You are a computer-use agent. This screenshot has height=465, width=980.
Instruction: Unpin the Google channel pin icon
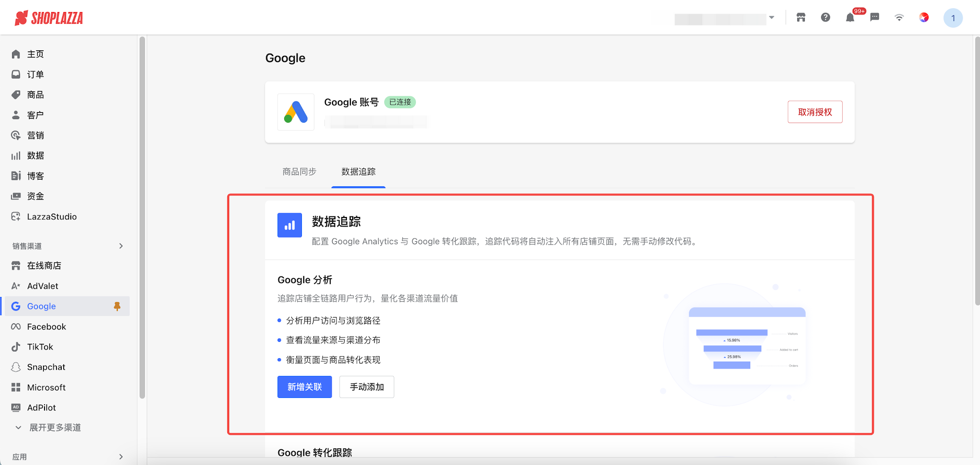pyautogui.click(x=117, y=306)
